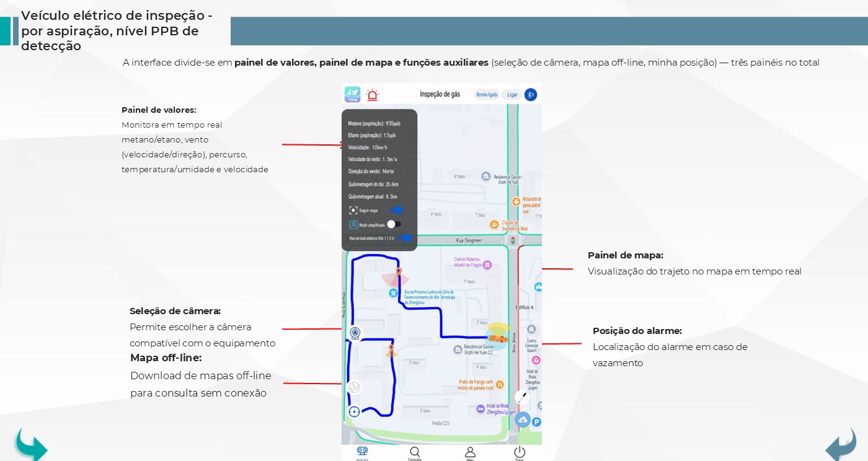Tap the Prato de frango restaurant marker
The width and height of the screenshot is (868, 461).
[500, 384]
